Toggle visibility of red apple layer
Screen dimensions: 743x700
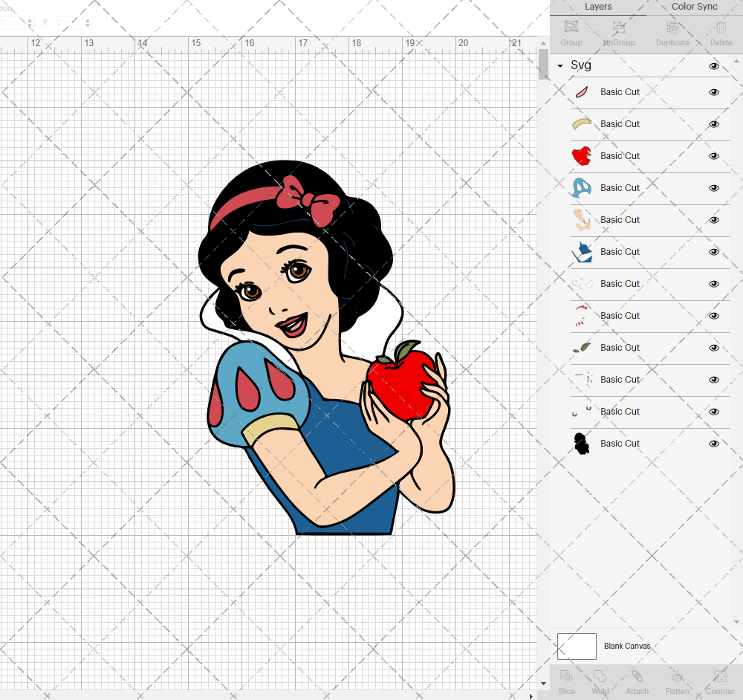[x=713, y=156]
